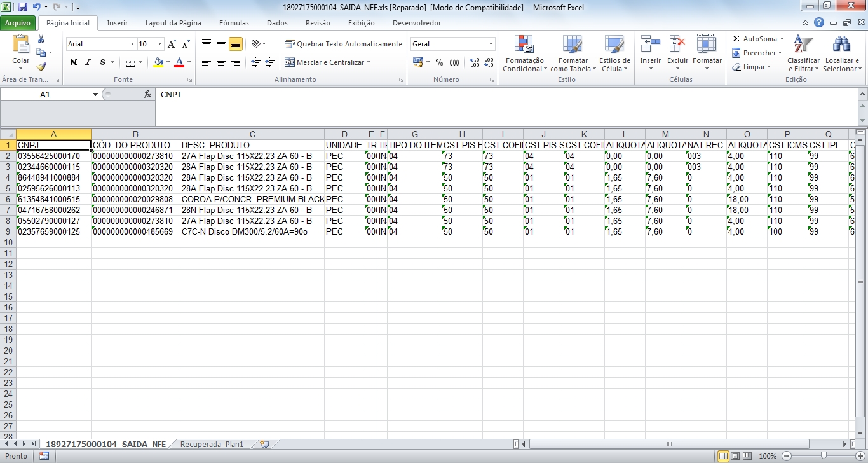Screen dimensions: 868x463
Task: Open Formatação Condicional options
Action: click(524, 53)
